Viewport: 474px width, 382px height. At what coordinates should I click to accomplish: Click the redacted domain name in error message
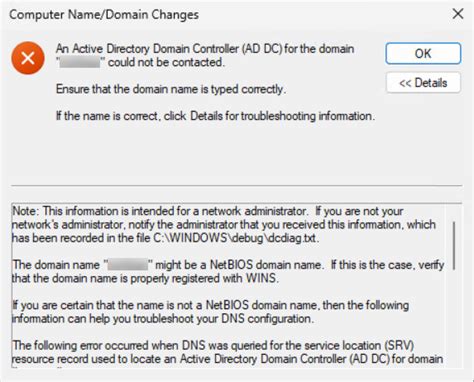click(80, 62)
